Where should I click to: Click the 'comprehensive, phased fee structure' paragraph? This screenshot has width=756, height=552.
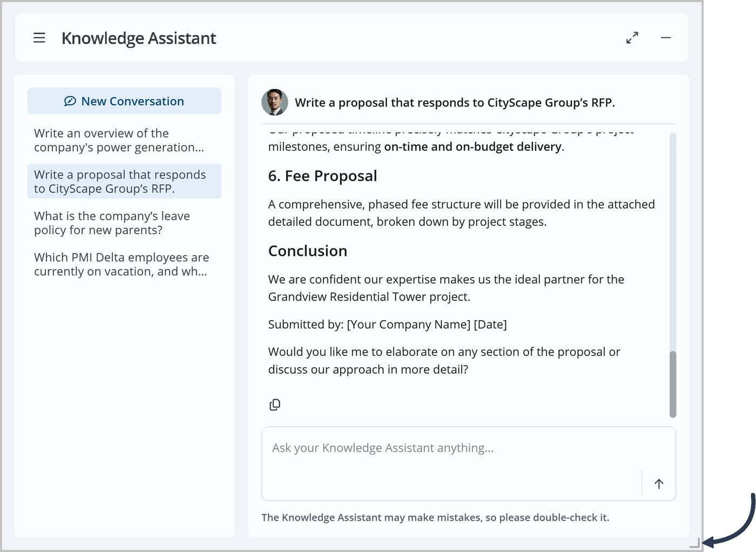click(x=461, y=213)
